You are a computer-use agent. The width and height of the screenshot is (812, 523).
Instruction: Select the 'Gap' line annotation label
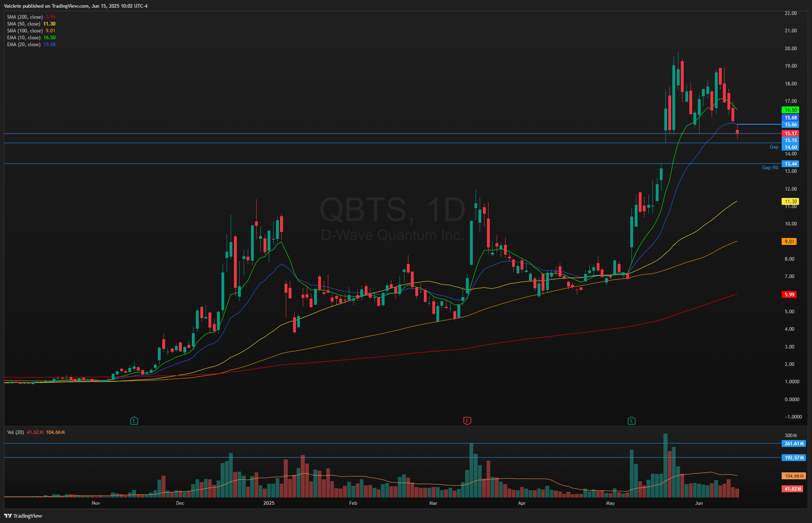pyautogui.click(x=774, y=147)
